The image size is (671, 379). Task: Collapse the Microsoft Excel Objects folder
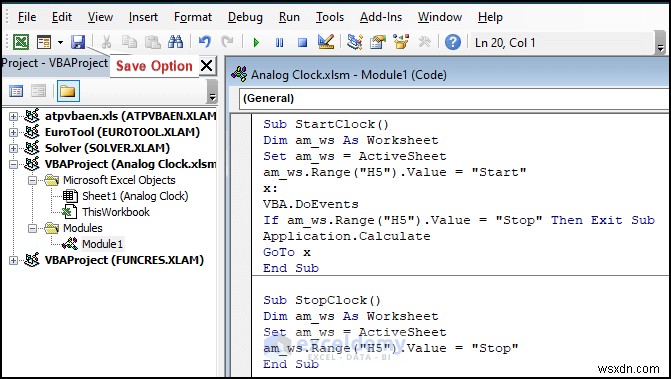tap(33, 181)
